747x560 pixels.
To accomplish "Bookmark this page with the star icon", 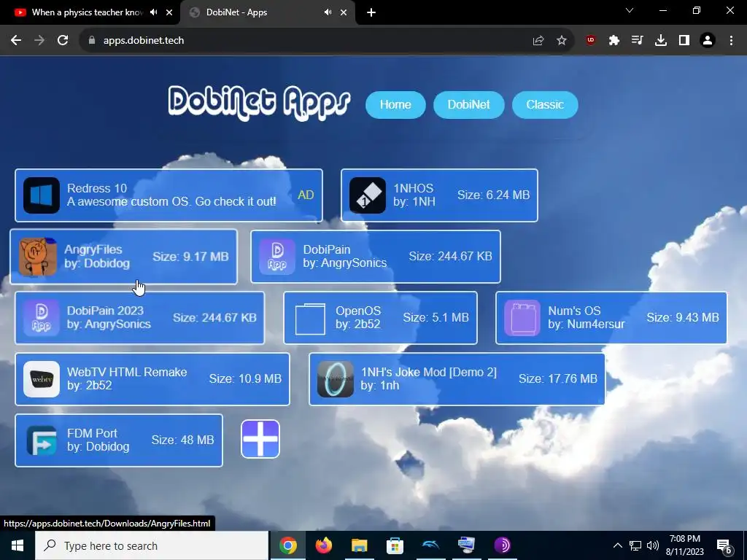I will click(562, 41).
